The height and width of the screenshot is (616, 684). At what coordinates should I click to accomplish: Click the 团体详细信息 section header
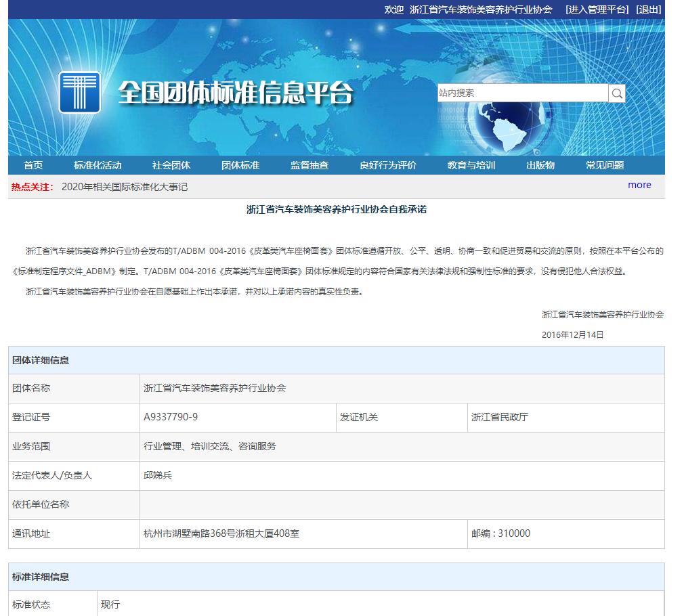(39, 359)
